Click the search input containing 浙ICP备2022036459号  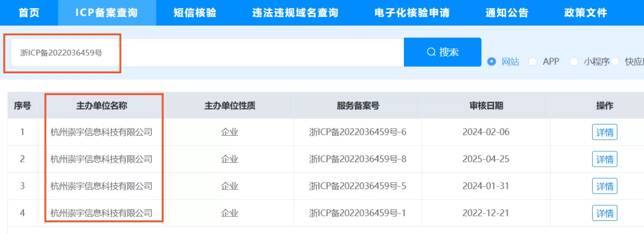tap(207, 52)
